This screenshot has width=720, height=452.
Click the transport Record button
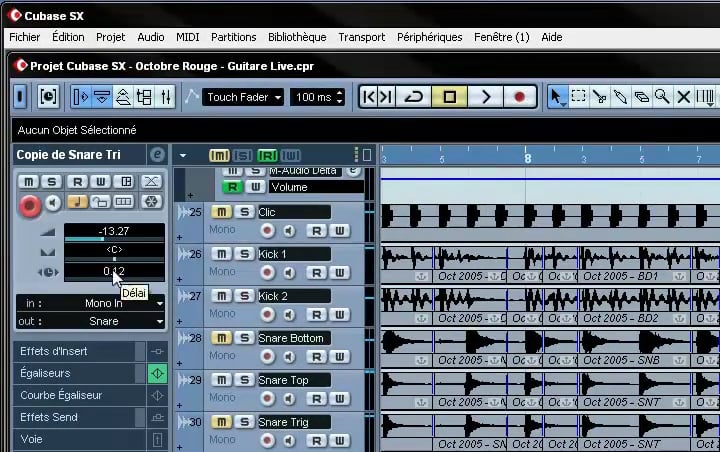(519, 97)
